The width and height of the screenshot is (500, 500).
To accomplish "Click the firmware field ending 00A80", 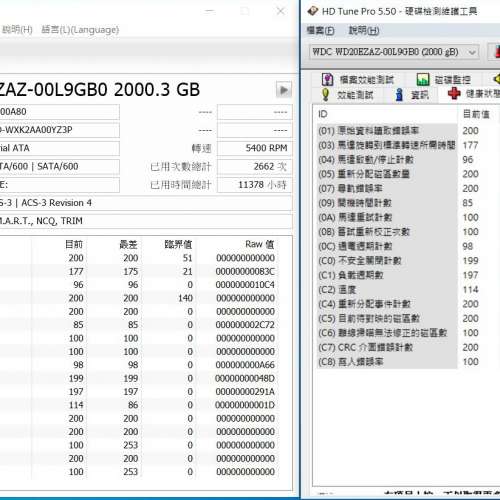I will pyautogui.click(x=59, y=112).
